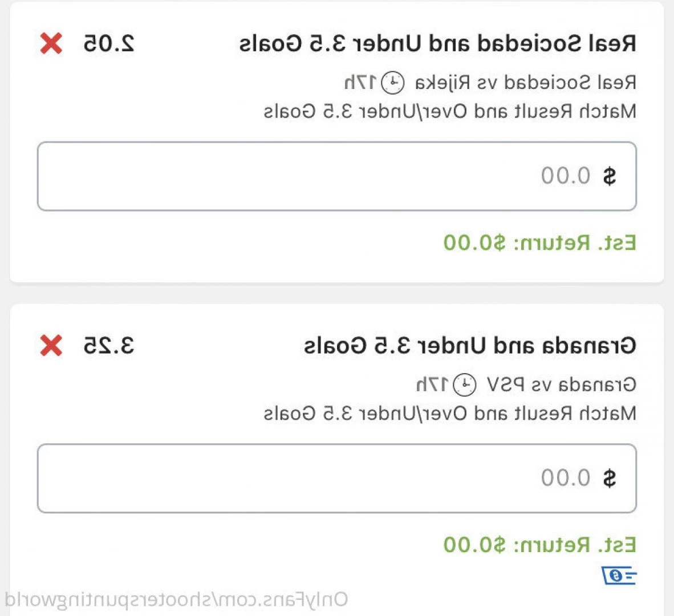
Task: Focus the Real Sociedad stake input field
Action: pos(337,176)
